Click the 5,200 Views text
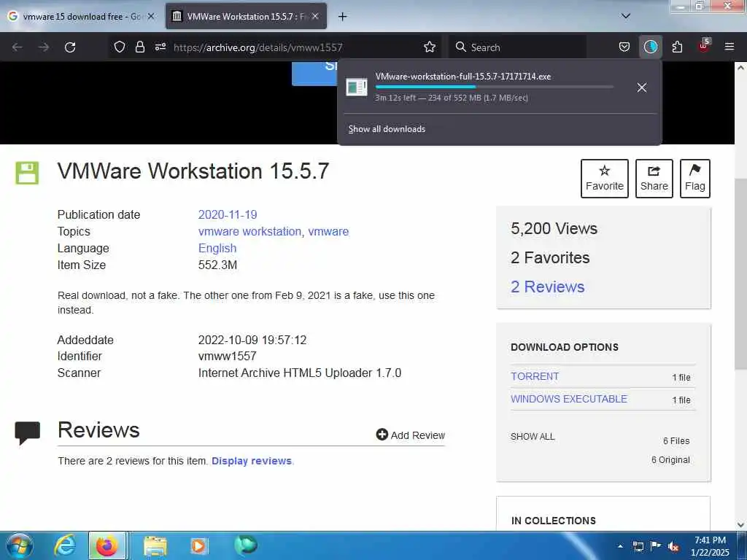This screenshot has width=747, height=560. point(554,228)
